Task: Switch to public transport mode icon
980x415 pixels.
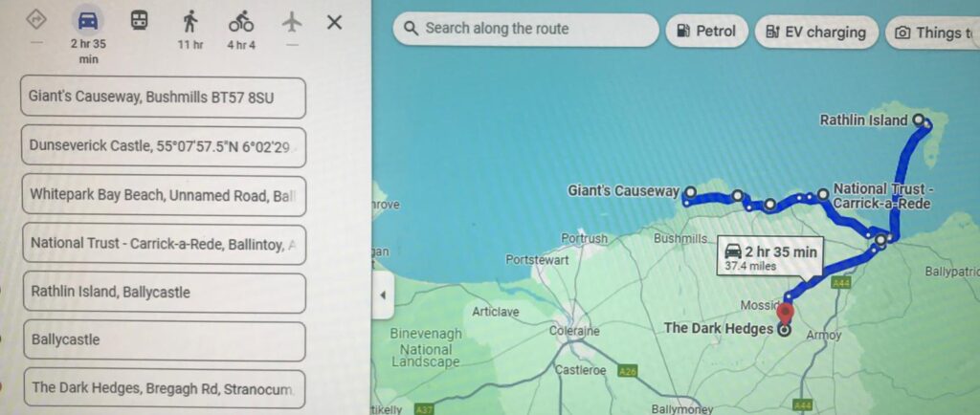Action: (x=139, y=21)
